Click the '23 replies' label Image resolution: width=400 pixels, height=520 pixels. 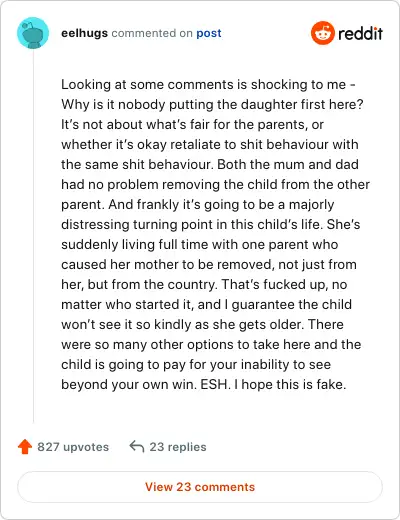tap(178, 447)
